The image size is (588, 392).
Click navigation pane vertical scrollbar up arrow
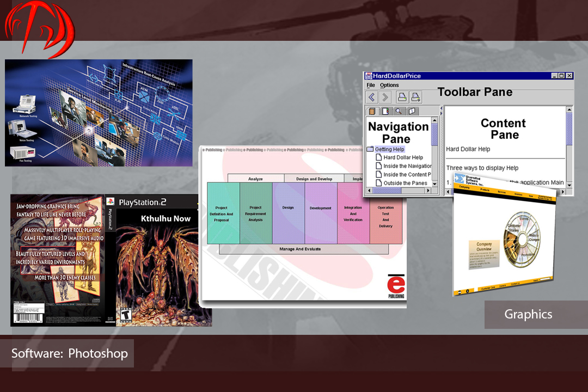pos(434,120)
